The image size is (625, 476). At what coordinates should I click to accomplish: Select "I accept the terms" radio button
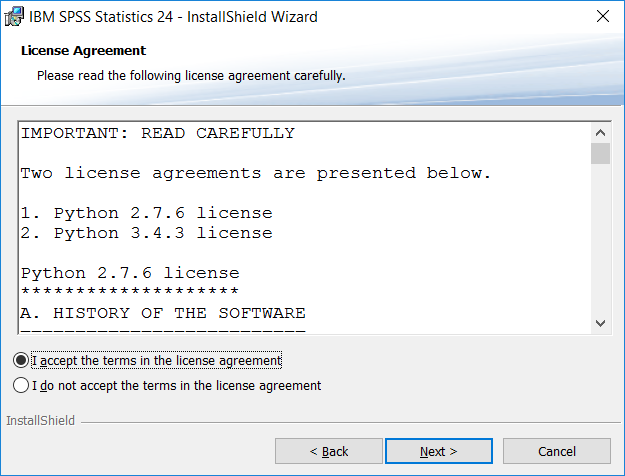point(21,360)
